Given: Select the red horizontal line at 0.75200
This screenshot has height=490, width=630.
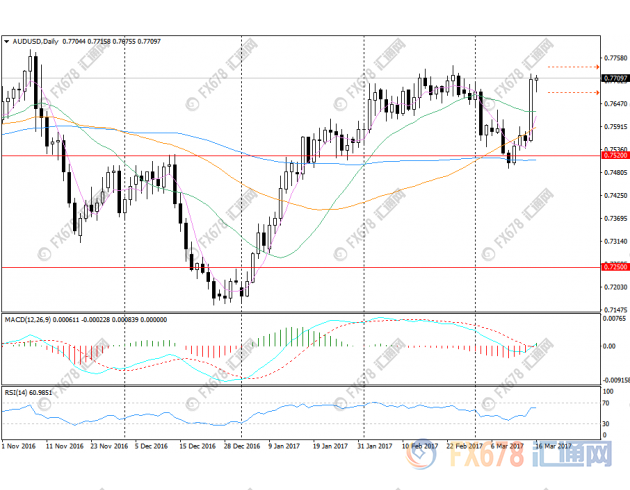Looking at the screenshot, I should (x=300, y=156).
